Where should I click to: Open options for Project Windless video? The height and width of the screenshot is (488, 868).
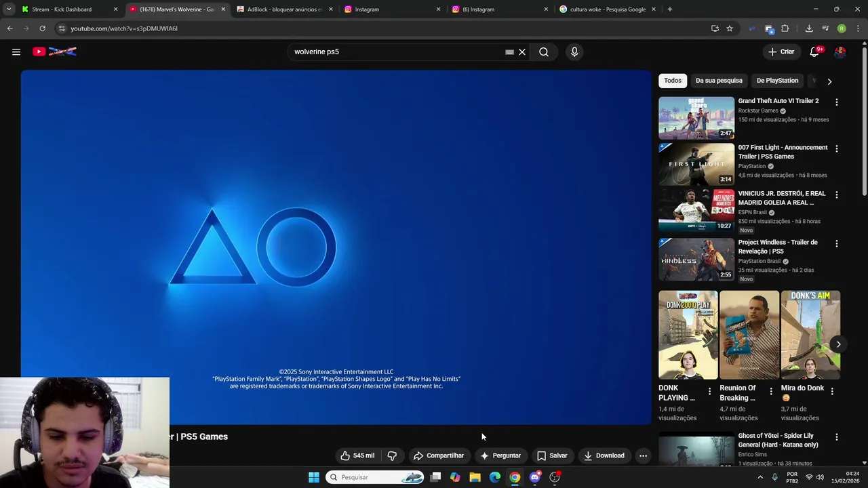[x=836, y=243]
